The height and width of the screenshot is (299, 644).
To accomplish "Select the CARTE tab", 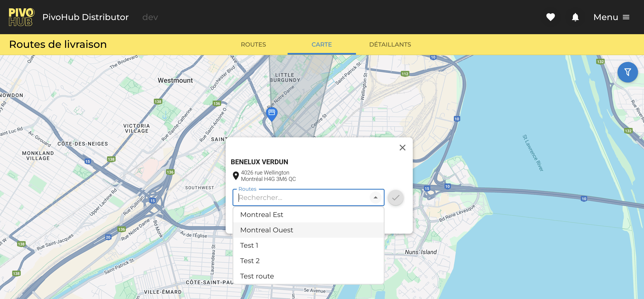I will point(322,44).
